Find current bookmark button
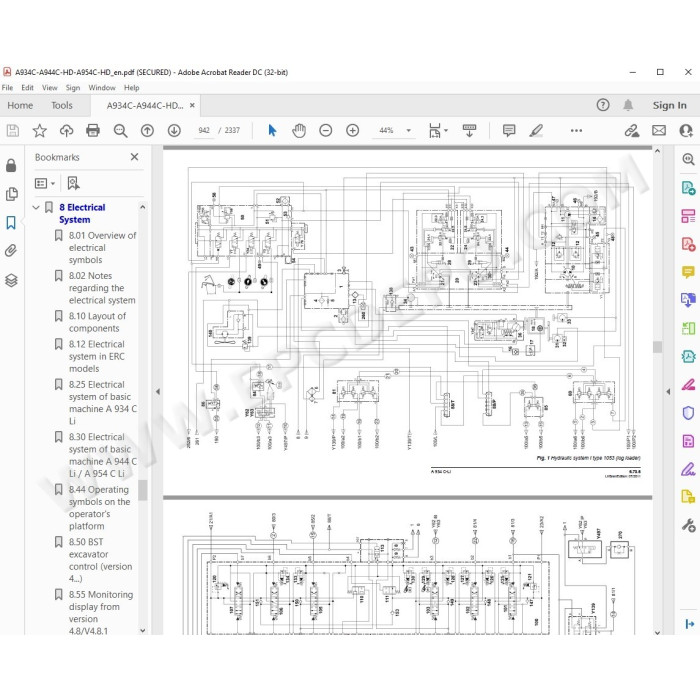The height and width of the screenshot is (700, 700). tap(73, 183)
